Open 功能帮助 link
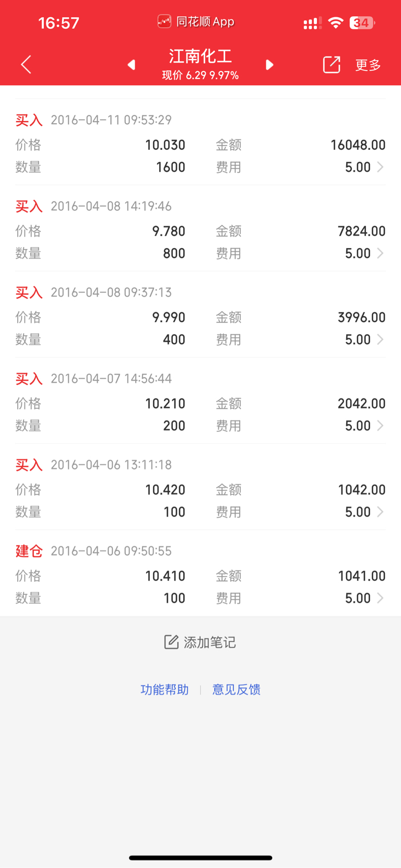 pos(164,689)
